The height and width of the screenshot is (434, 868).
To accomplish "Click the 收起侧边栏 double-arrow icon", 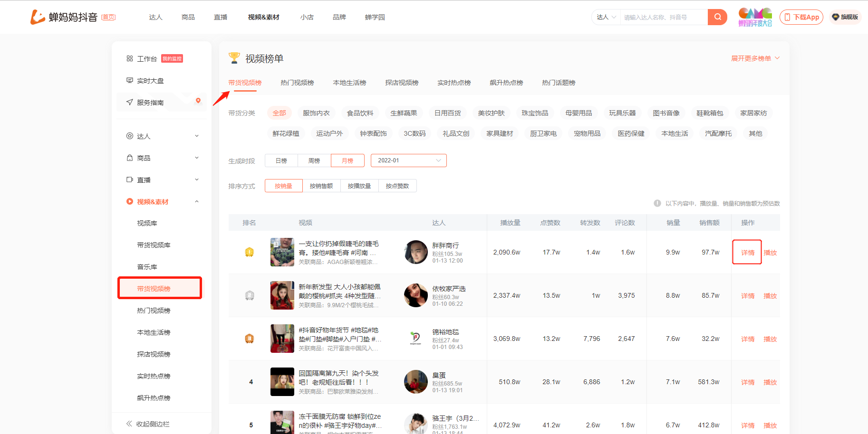I will [129, 424].
